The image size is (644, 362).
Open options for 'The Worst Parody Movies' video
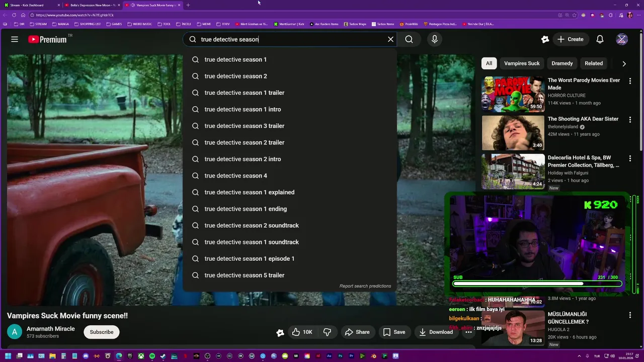(630, 81)
